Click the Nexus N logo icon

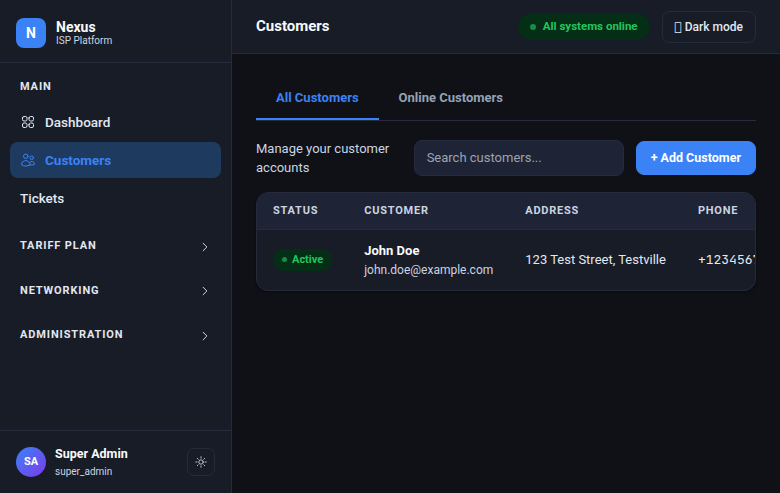(31, 33)
